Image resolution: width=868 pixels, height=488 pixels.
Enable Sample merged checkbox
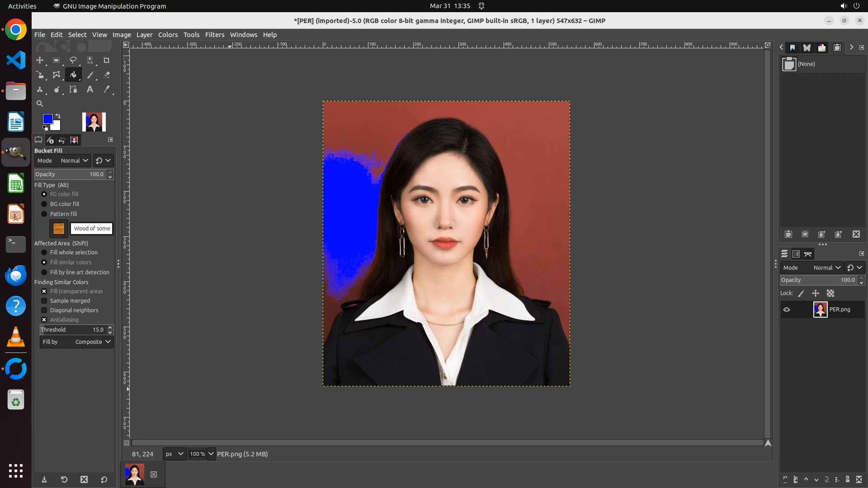(x=44, y=301)
